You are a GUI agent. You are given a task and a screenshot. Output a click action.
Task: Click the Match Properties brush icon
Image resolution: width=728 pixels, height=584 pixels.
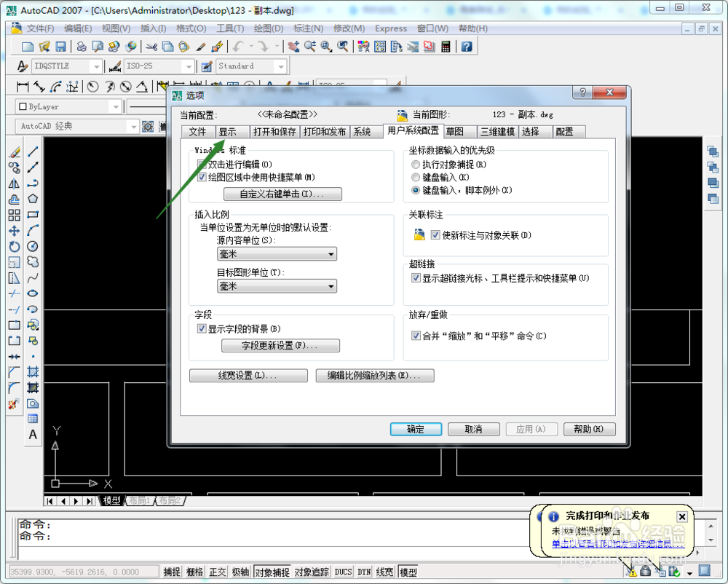click(x=201, y=47)
